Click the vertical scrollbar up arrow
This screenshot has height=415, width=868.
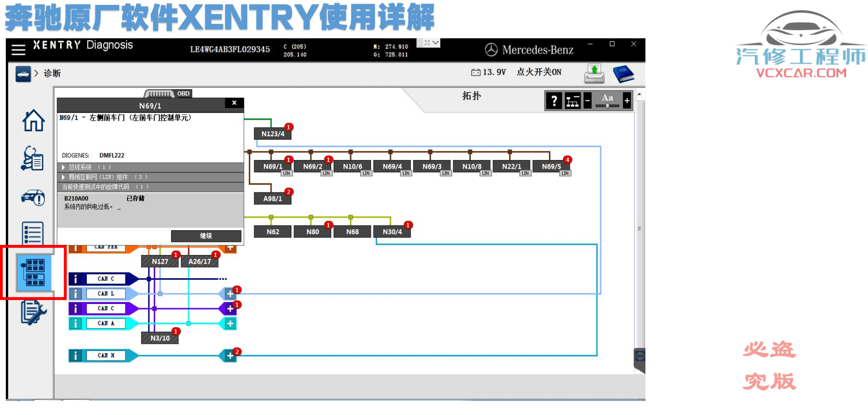[x=640, y=94]
